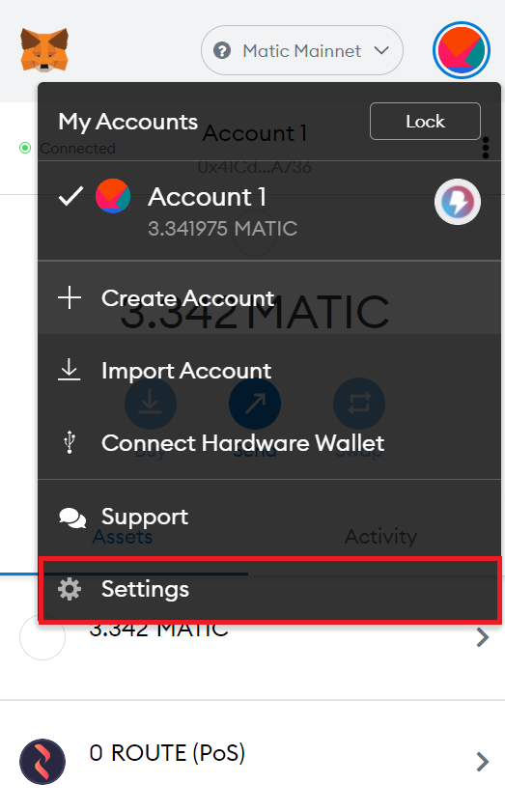The image size is (505, 812).
Task: Click the MetaMask fox logo
Action: (x=44, y=49)
